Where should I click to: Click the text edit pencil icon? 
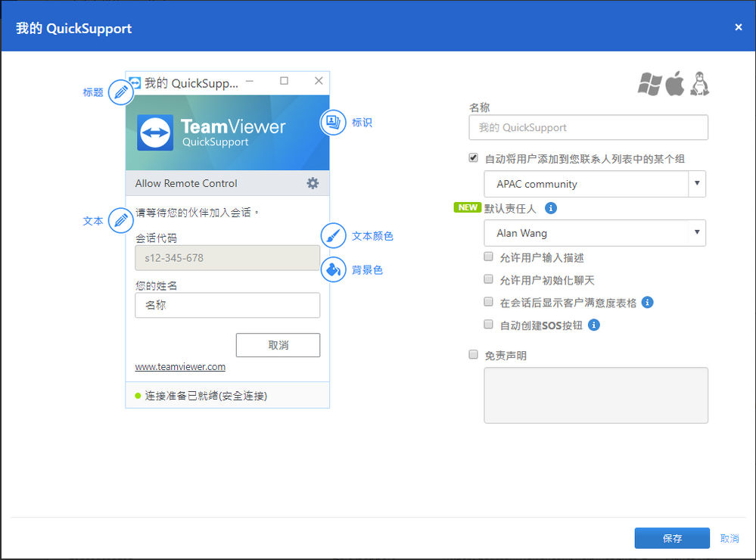120,220
